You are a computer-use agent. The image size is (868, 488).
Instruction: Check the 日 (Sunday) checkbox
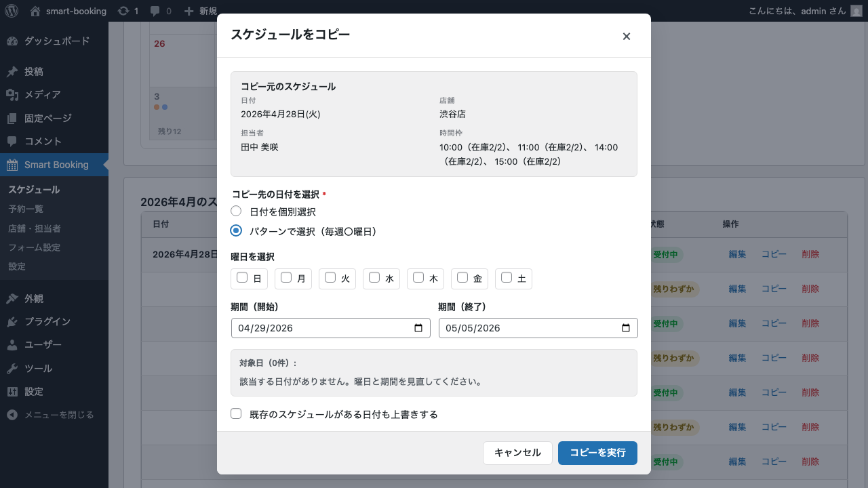242,277
